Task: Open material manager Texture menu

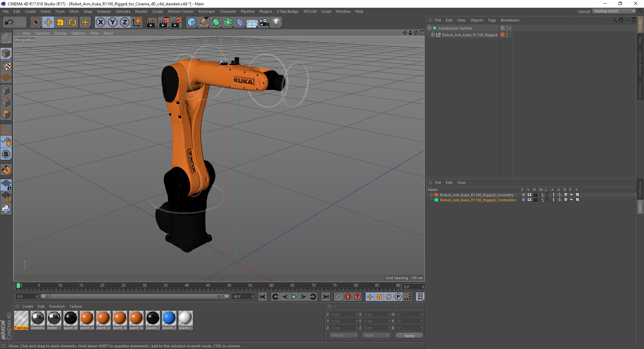Action: click(75, 306)
